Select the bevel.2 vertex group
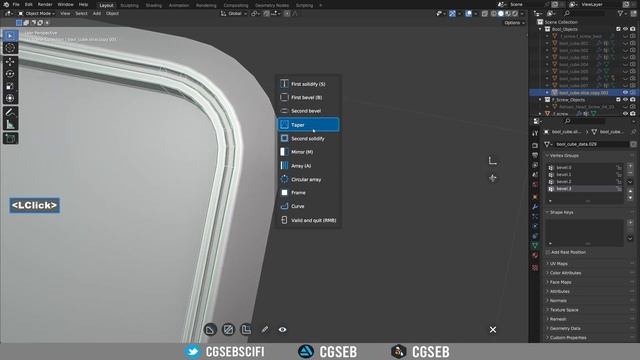 click(x=585, y=182)
